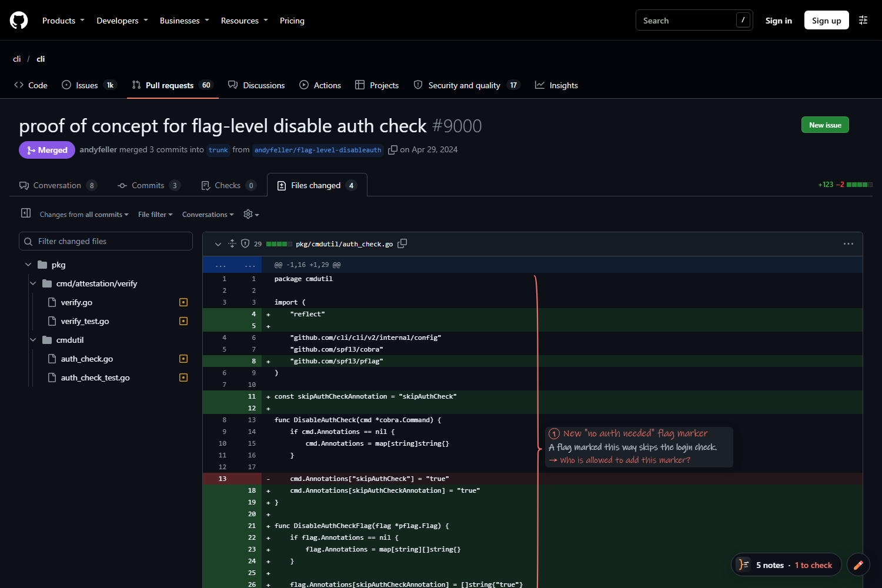
Task: Click the modified marker beside verify.go
Action: [x=183, y=302]
